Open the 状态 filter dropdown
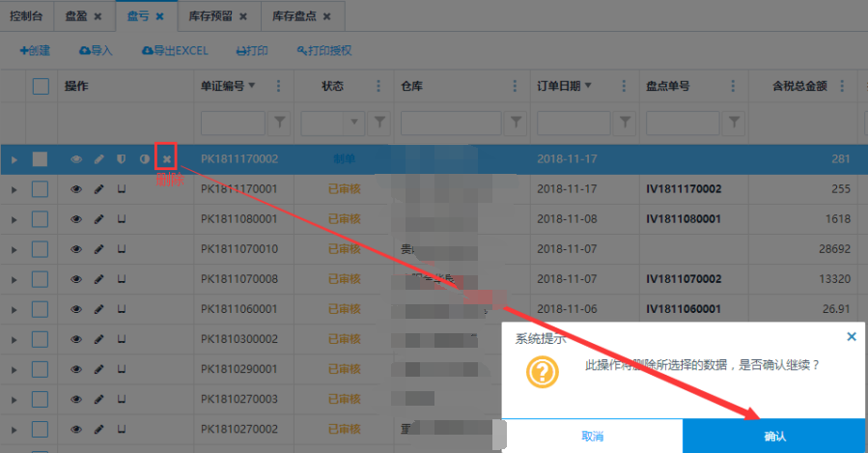The image size is (868, 453). coord(353,123)
